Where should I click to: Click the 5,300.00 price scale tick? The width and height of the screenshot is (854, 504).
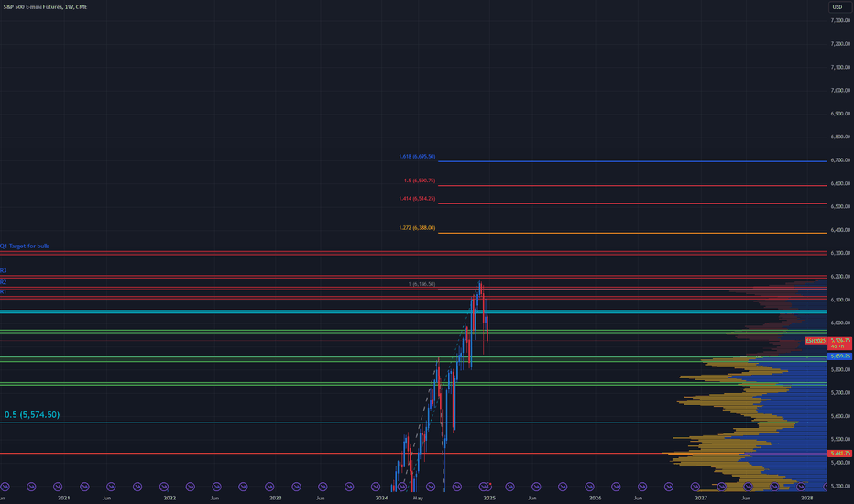pos(840,486)
